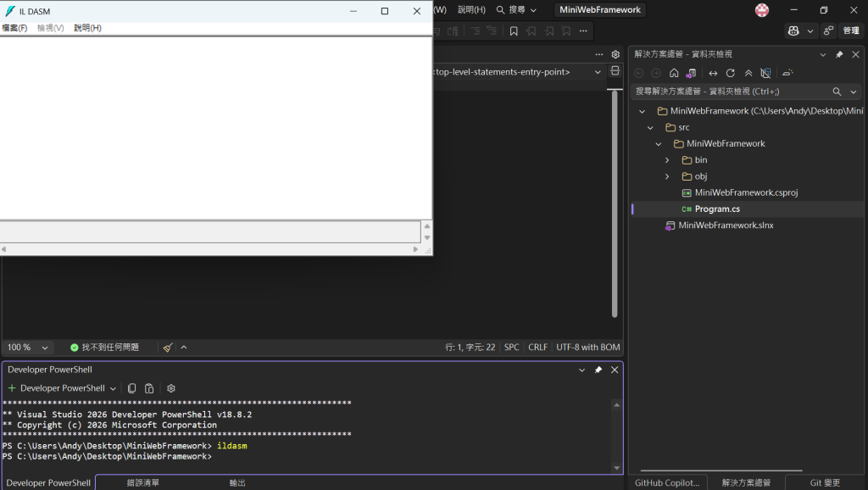This screenshot has width=868, height=490.
Task: Click the 管理 button
Action: tap(851, 31)
